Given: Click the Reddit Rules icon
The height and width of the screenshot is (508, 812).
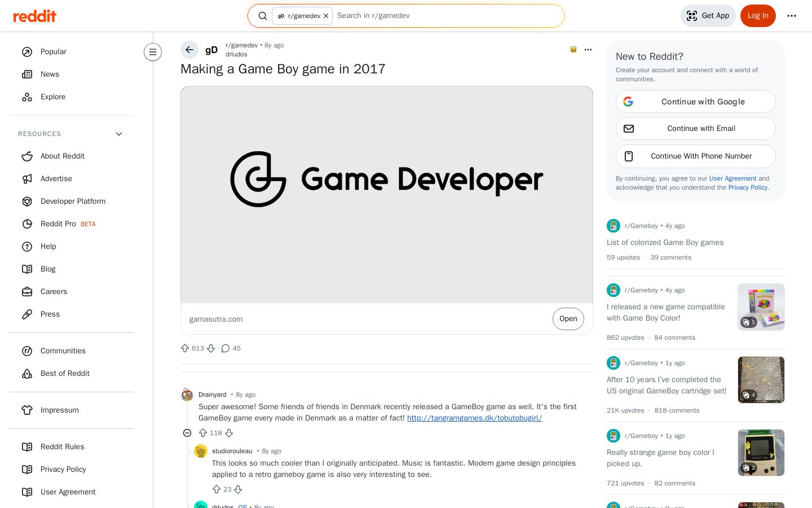Looking at the screenshot, I should pos(27,447).
